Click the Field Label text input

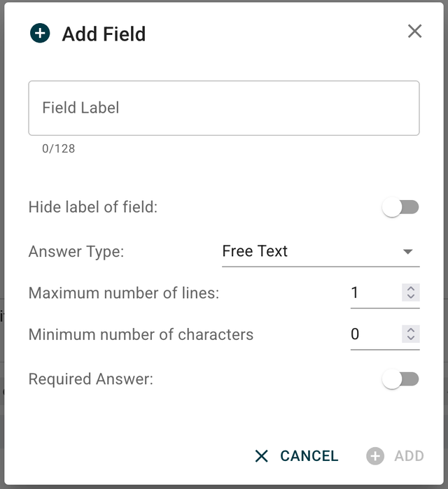tap(223, 108)
